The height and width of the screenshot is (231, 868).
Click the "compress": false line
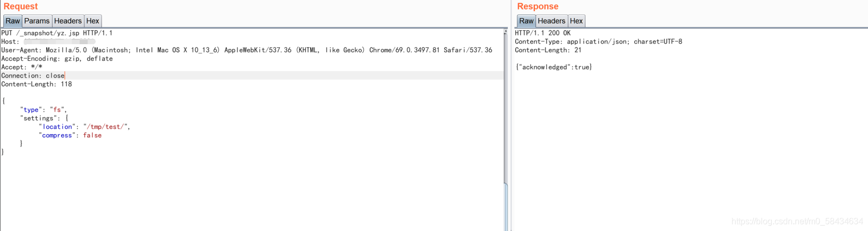point(70,135)
